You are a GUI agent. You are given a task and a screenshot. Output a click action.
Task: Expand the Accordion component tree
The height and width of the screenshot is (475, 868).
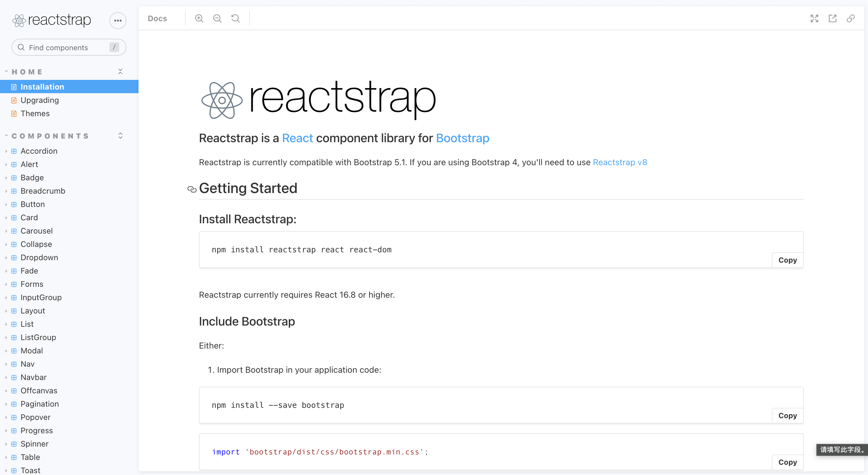[x=39, y=151]
